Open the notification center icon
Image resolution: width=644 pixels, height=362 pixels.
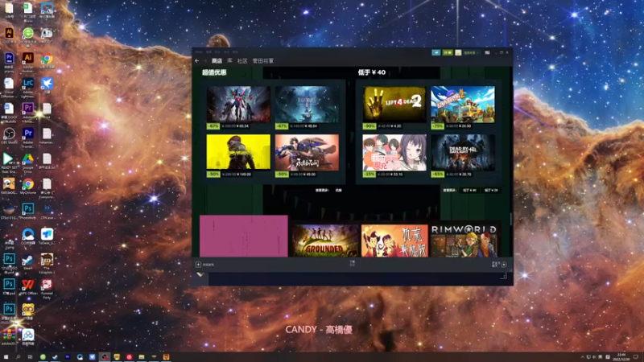pos(636,357)
